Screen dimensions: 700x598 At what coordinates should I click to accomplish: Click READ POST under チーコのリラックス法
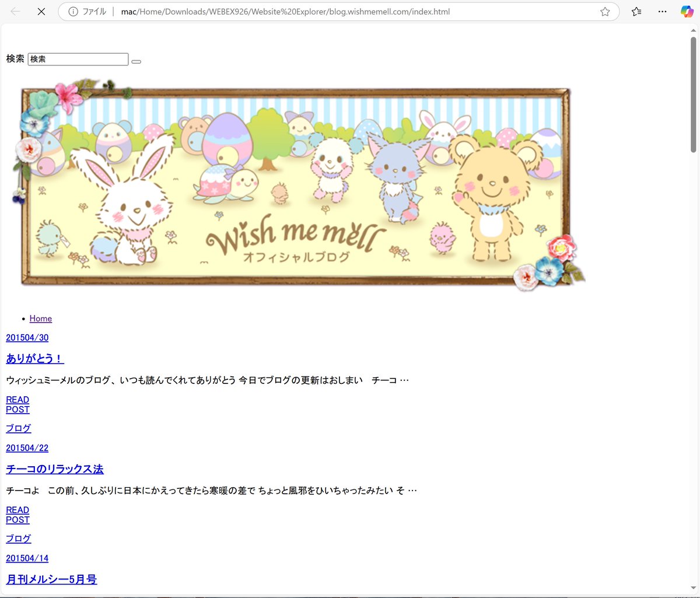pos(17,515)
